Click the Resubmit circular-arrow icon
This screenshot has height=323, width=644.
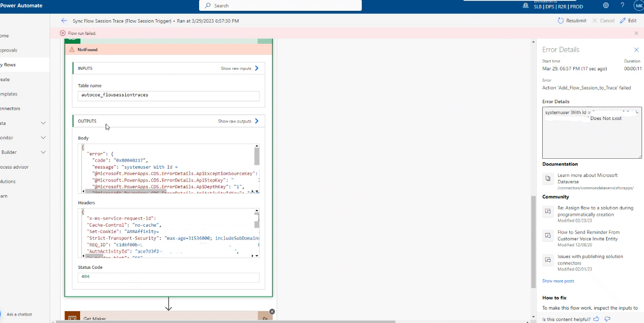[x=561, y=20]
